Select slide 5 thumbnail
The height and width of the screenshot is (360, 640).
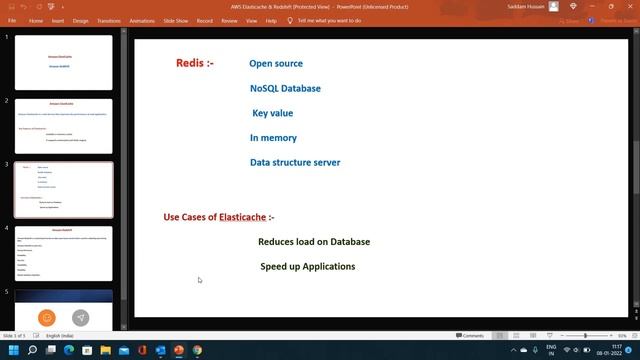[64, 310]
